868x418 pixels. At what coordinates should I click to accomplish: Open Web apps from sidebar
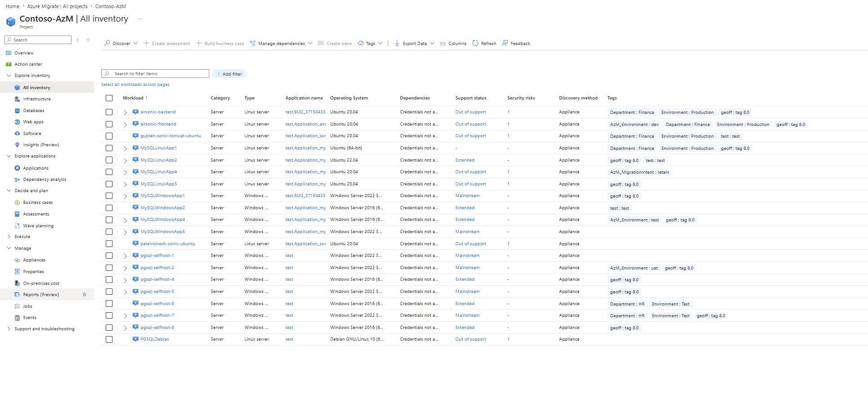33,122
